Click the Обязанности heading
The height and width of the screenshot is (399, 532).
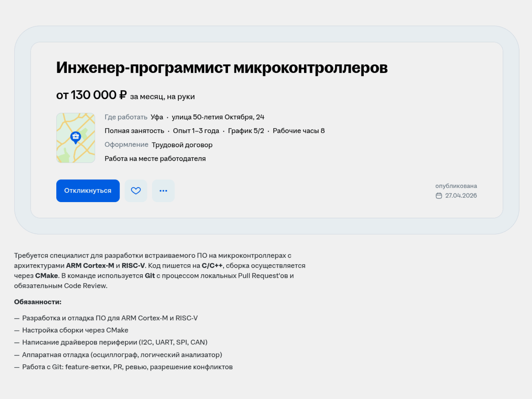38,302
